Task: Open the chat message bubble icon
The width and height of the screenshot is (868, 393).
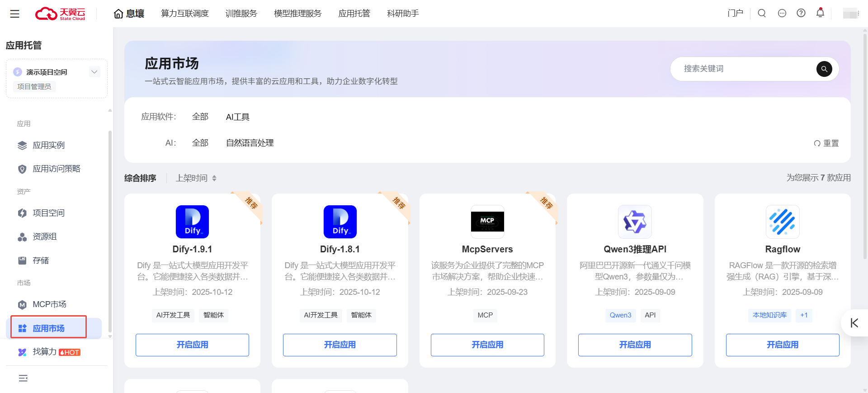Action: (782, 13)
